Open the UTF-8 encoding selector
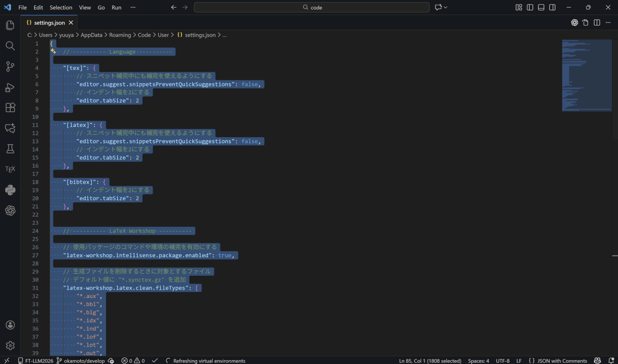618x364 pixels. [x=502, y=361]
